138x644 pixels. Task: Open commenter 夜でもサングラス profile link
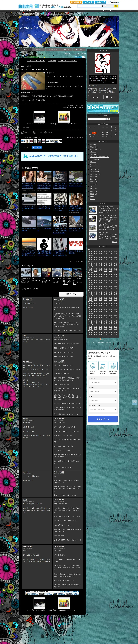(28, 299)
